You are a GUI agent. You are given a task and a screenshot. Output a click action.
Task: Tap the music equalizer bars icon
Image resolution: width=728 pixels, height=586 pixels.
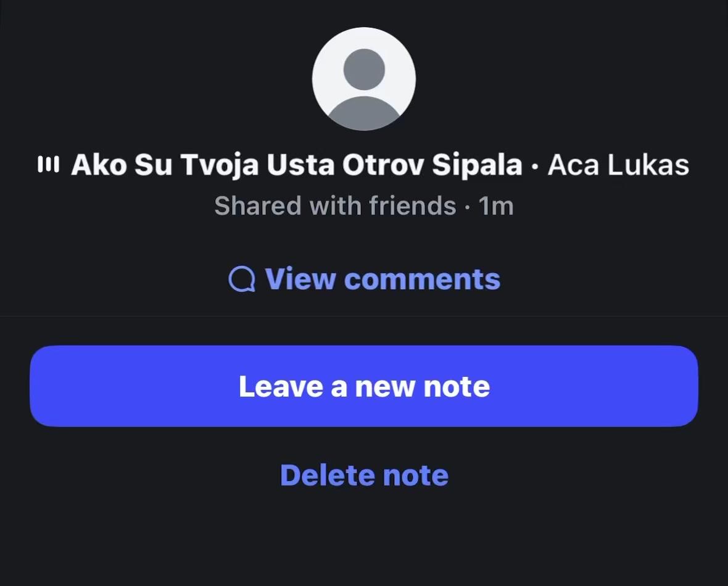click(48, 164)
